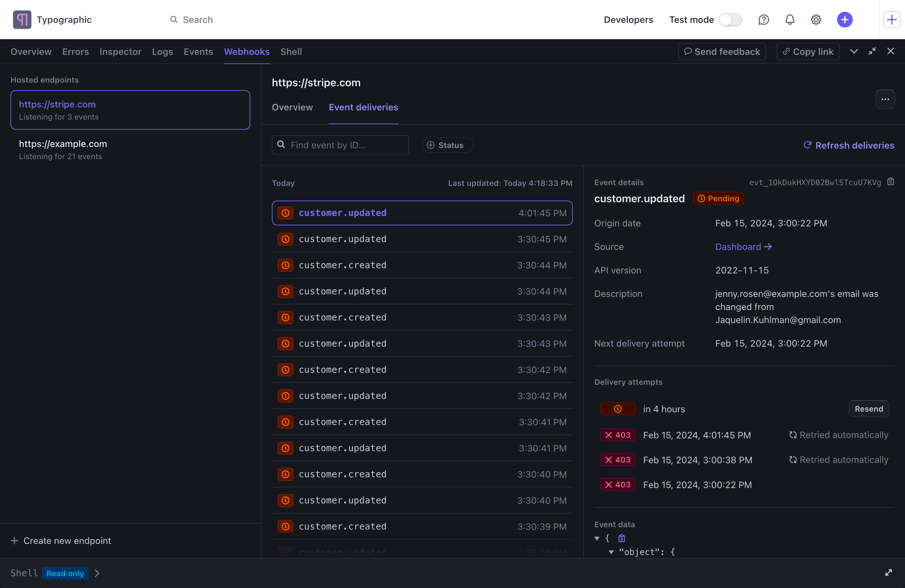Click the notifications bell icon
Screen dimensions: 905x588
coord(790,19)
